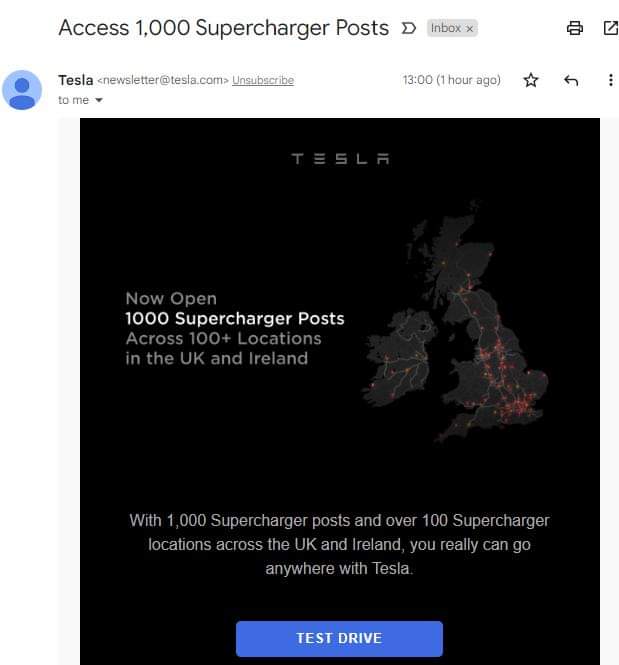Click the Unsubscribe link
The width and height of the screenshot is (619, 665).
[x=263, y=80]
